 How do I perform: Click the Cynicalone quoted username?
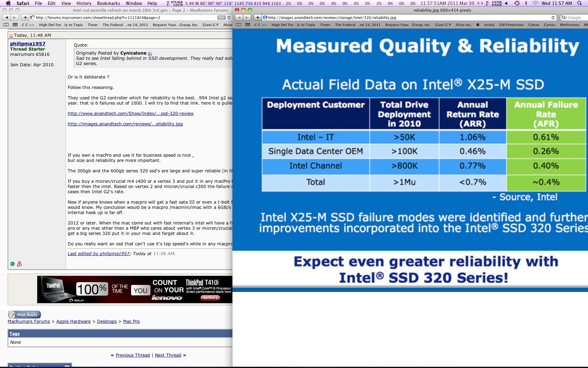click(x=133, y=53)
